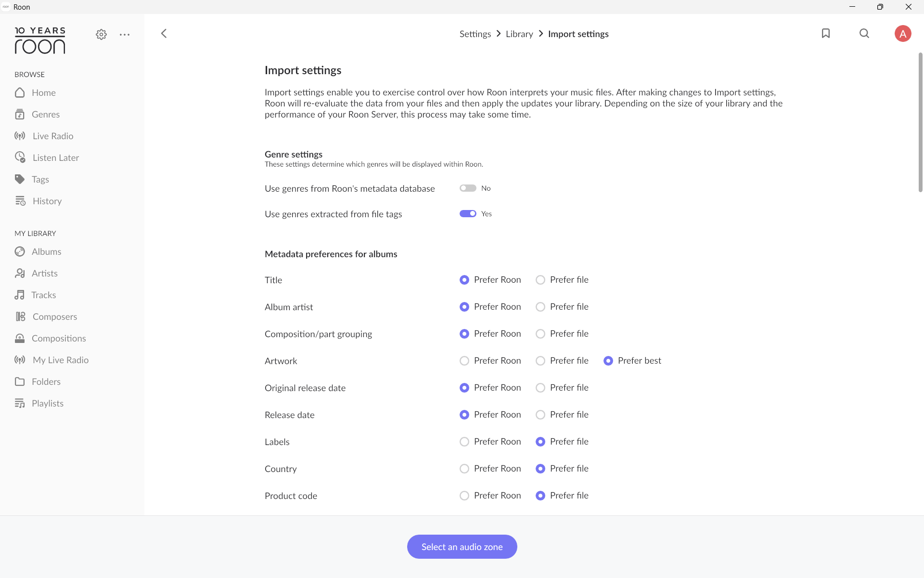Image resolution: width=924 pixels, height=578 pixels.
Task: Click Import settings breadcrumb
Action: point(578,34)
